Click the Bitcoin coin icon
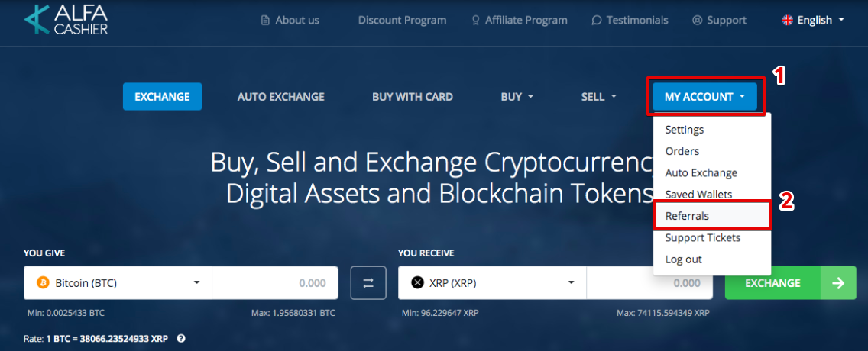The image size is (868, 351). [x=44, y=283]
